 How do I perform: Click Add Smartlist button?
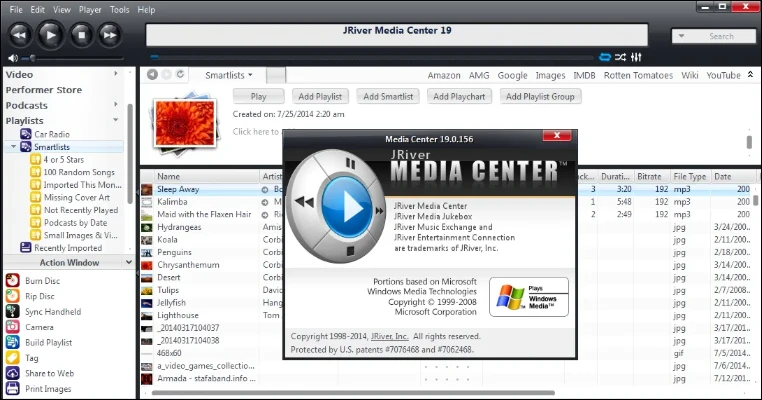(388, 96)
